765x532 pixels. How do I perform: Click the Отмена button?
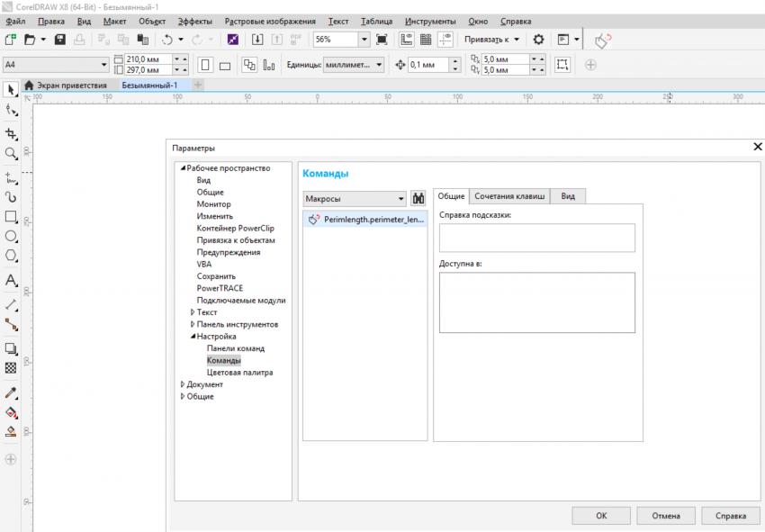666,516
